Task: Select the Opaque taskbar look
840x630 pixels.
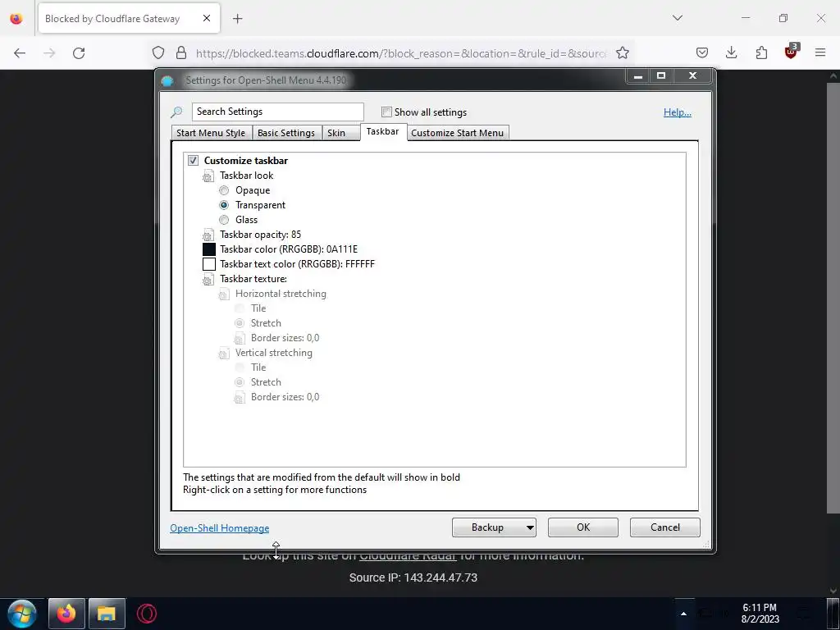Action: tap(224, 190)
